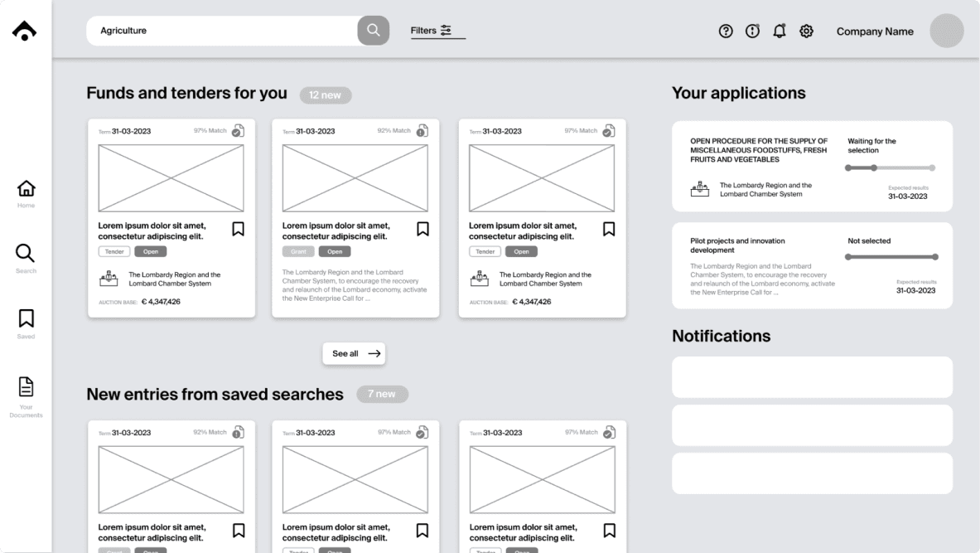Toggle bookmark on the Grant card
Image resolution: width=980 pixels, height=553 pixels.
click(422, 229)
